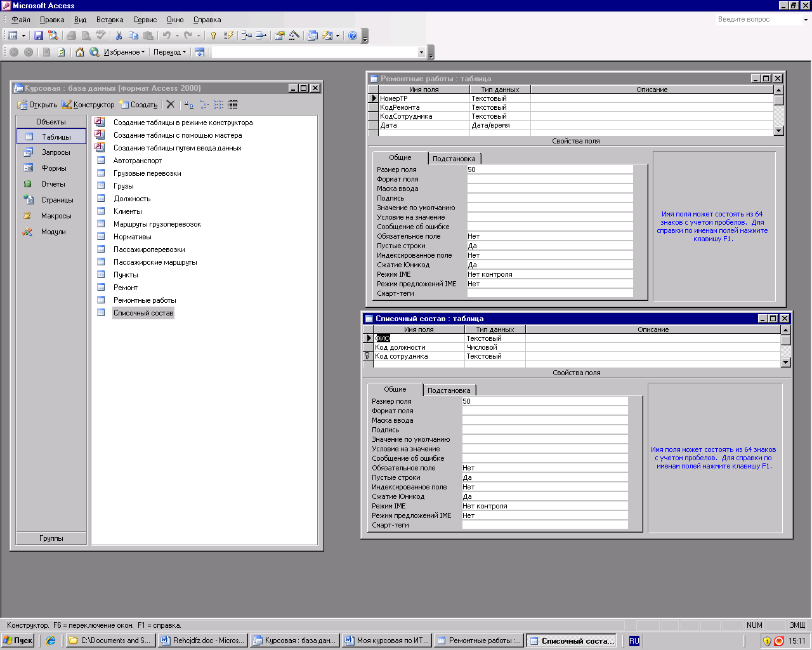Open the Сервис menu
This screenshot has width=812, height=650.
145,20
